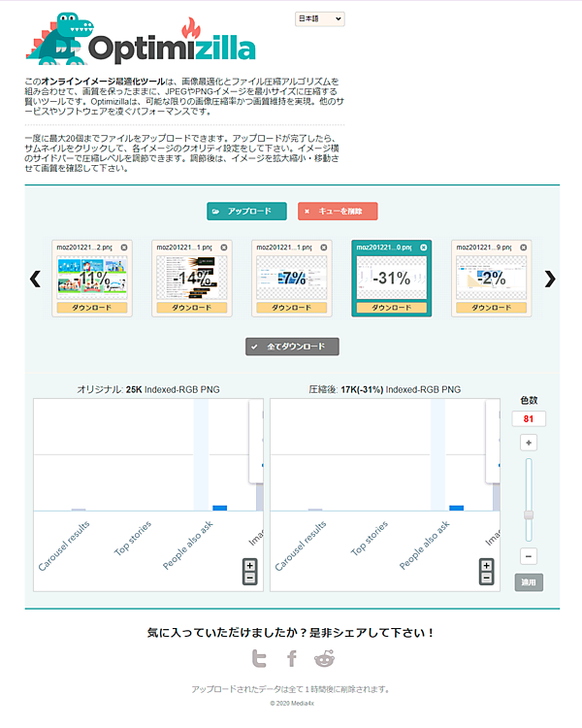Open the 日本語 language dropdown

tap(320, 19)
